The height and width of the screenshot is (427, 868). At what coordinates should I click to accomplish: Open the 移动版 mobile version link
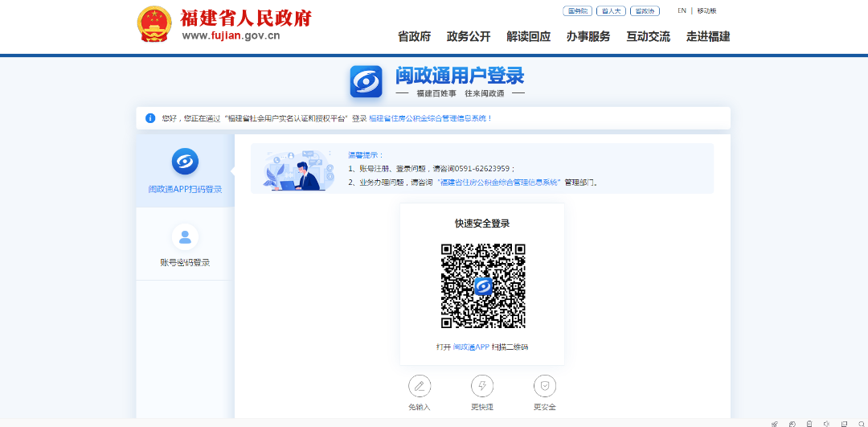(707, 10)
